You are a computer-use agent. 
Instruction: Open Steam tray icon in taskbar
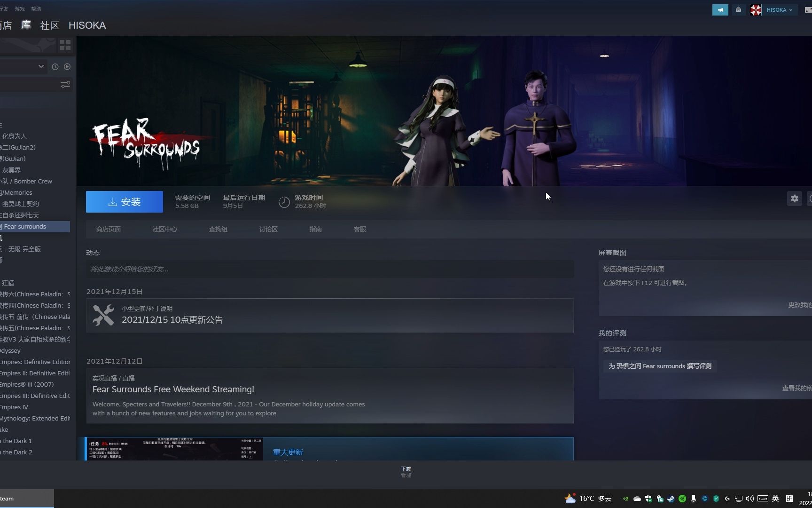coord(671,499)
